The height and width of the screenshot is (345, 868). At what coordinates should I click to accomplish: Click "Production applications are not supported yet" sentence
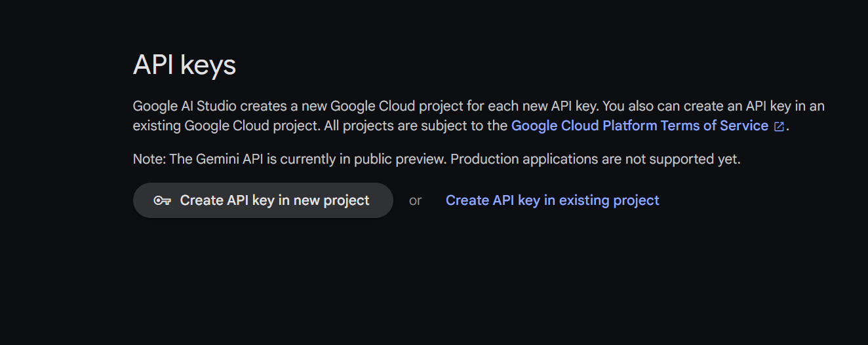point(595,159)
